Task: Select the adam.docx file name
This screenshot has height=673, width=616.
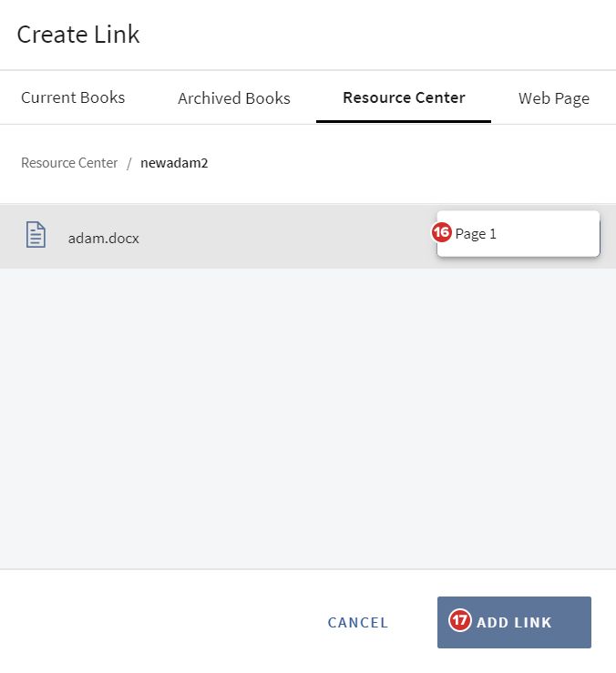Action: coord(104,239)
